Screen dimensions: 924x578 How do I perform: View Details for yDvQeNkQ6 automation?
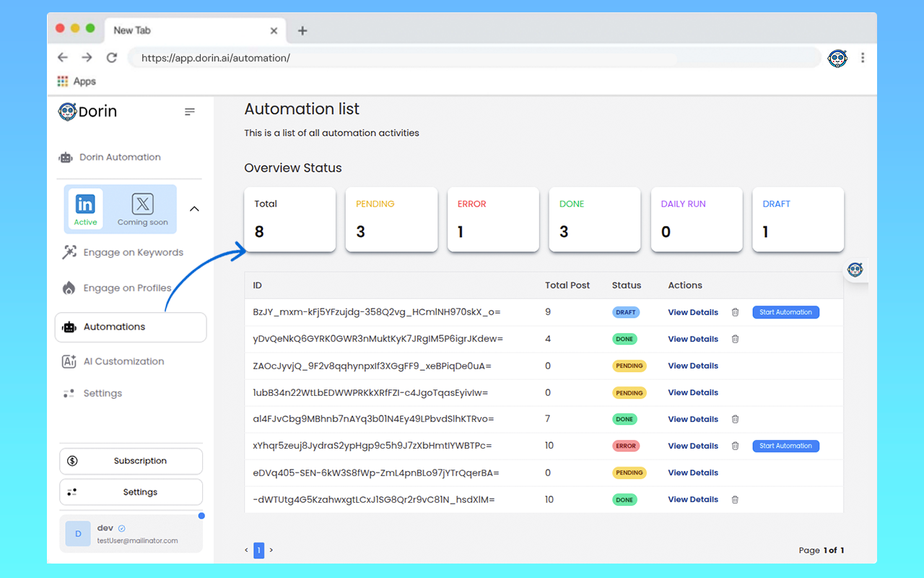coord(693,339)
